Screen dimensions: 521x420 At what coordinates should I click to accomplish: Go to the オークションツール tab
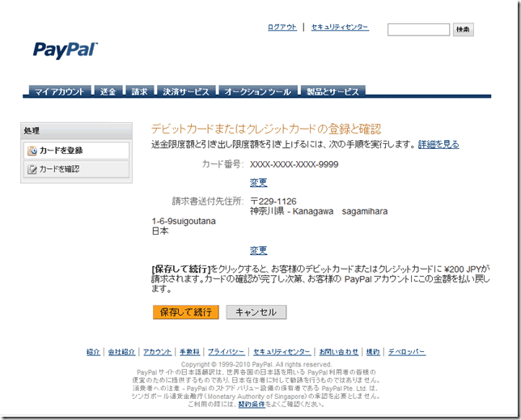pyautogui.click(x=258, y=91)
